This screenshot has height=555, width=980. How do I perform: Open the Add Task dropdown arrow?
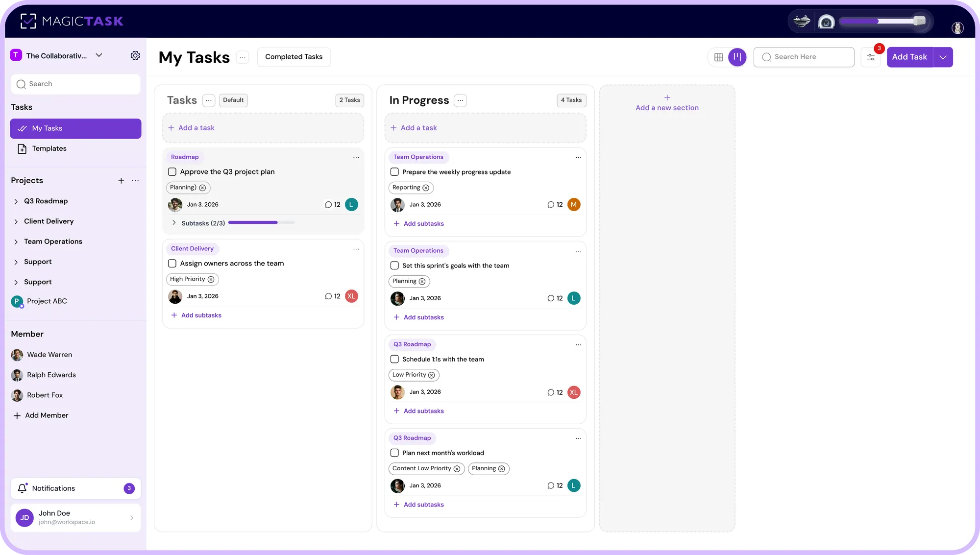pyautogui.click(x=943, y=57)
